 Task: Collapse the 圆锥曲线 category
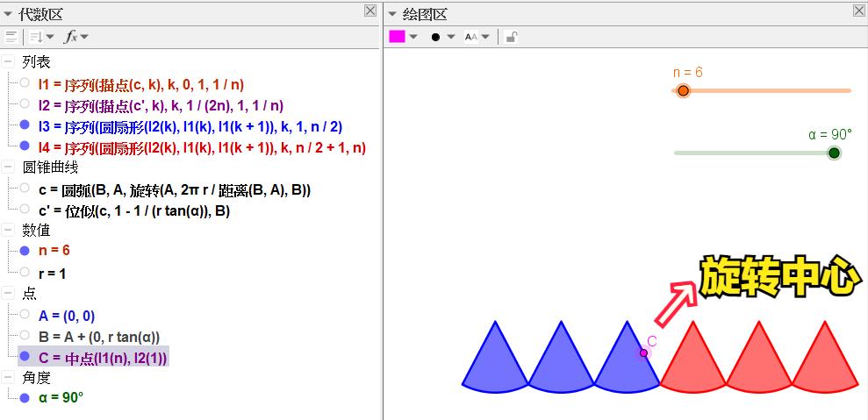point(8,167)
